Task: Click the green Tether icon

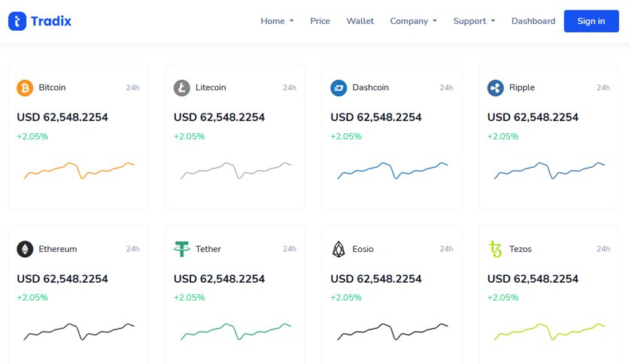Action: 182,249
